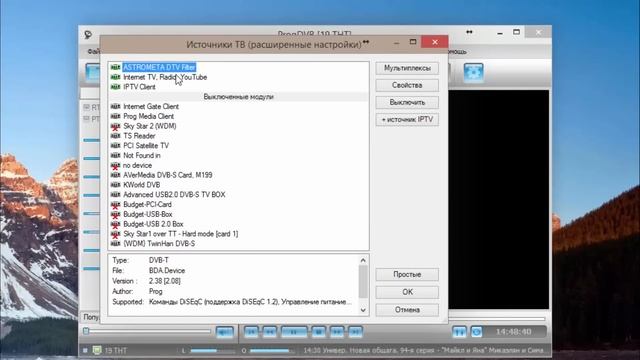Click 19 ТНТ channel name in status bar

(x=116, y=350)
